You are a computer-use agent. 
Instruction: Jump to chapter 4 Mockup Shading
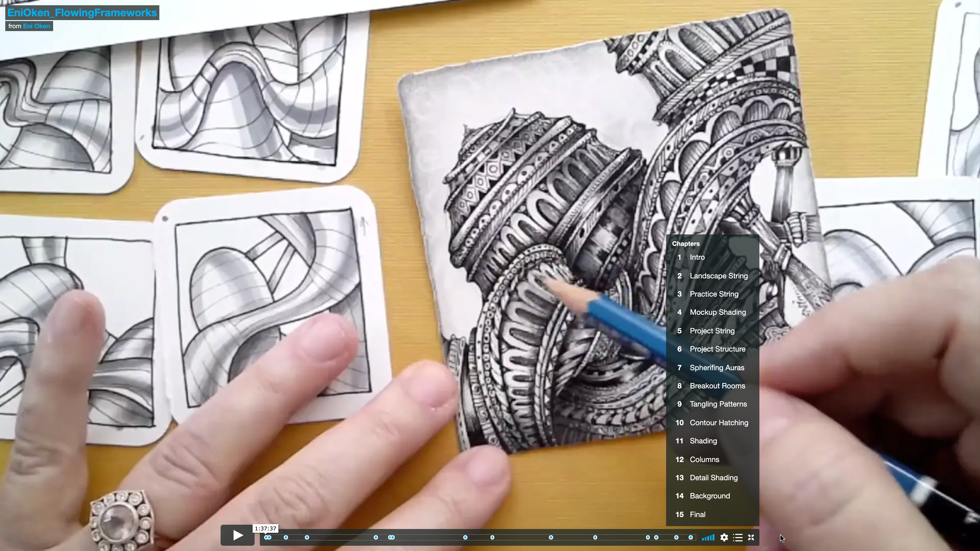(713, 312)
